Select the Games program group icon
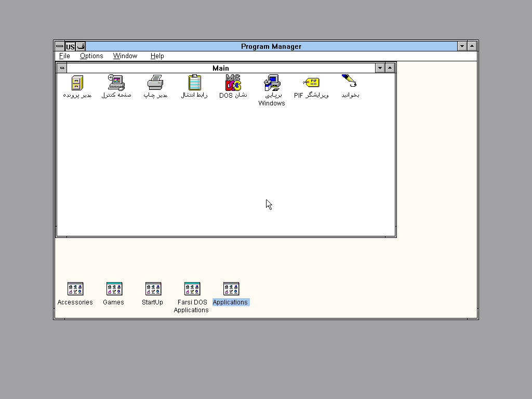The image size is (532, 399). (x=114, y=289)
